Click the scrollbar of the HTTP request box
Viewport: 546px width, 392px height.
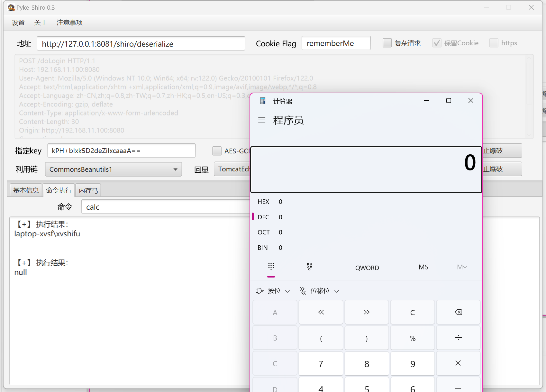coord(529,96)
